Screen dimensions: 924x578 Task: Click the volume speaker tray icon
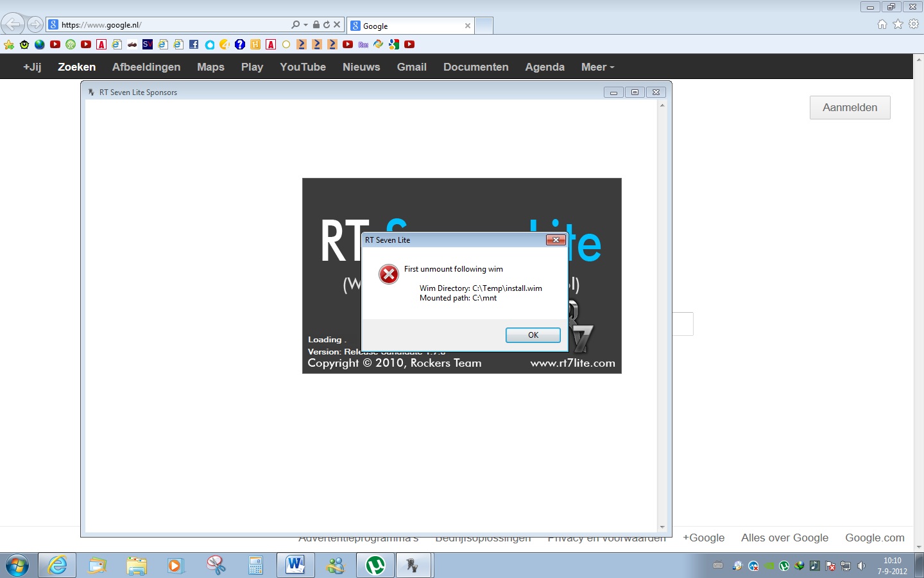(x=862, y=566)
